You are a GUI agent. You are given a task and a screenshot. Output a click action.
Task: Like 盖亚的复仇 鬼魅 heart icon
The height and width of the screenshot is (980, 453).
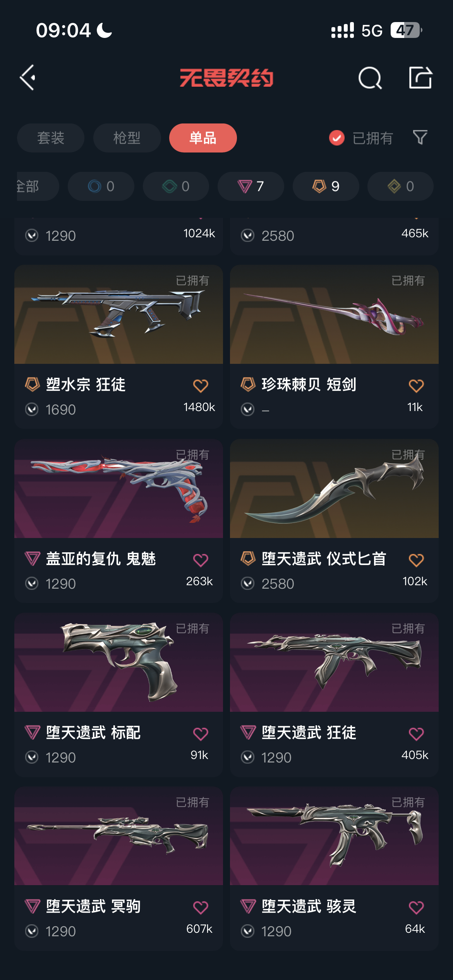201,560
